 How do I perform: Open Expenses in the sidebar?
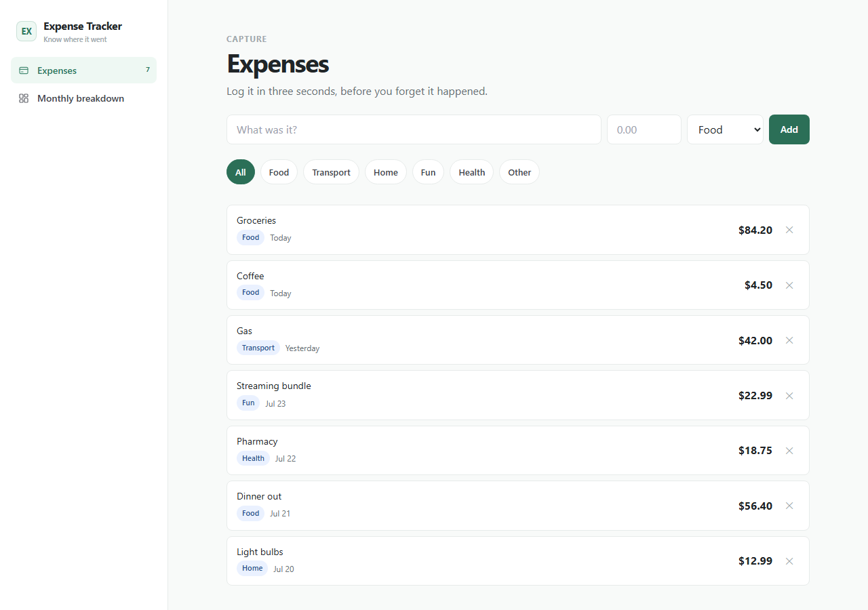pos(83,70)
